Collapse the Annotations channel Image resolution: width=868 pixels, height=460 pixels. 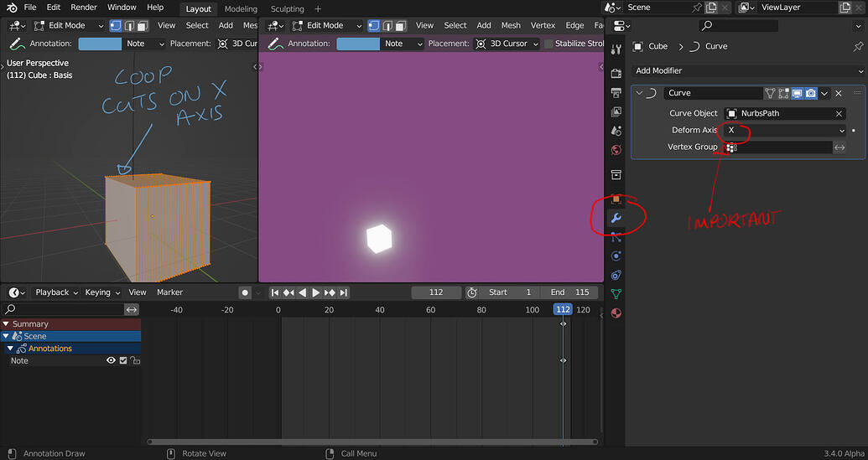[x=10, y=349]
